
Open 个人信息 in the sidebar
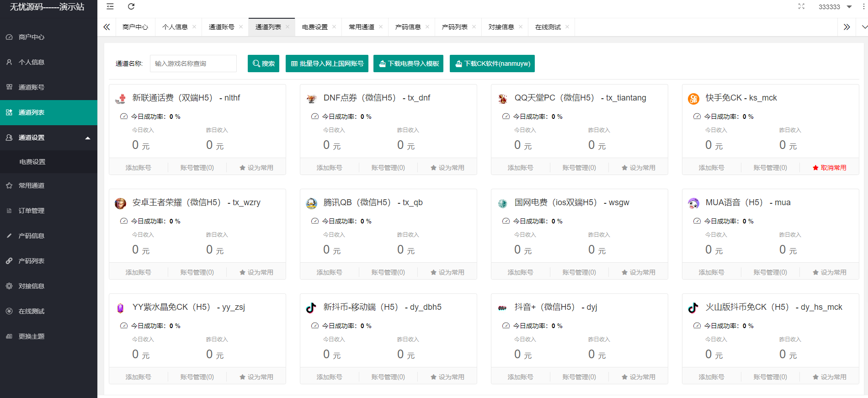coord(48,62)
